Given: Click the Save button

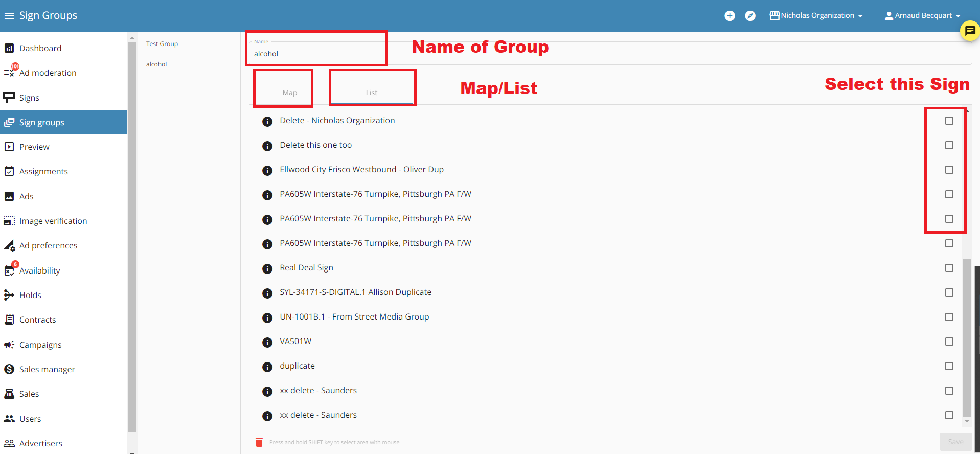Looking at the screenshot, I should 955,442.
